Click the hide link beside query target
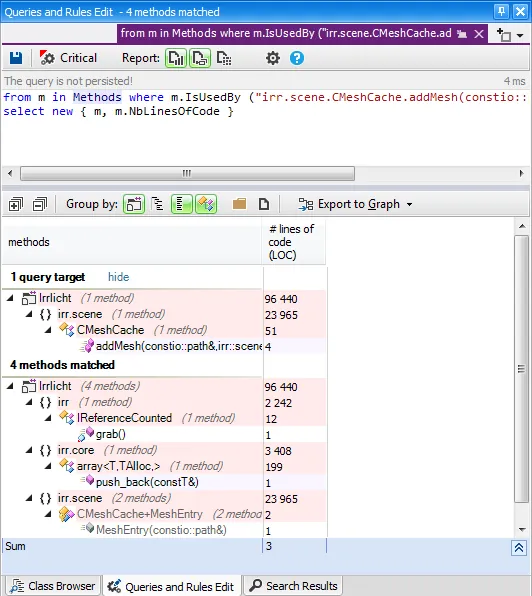The image size is (532, 596). [x=119, y=277]
